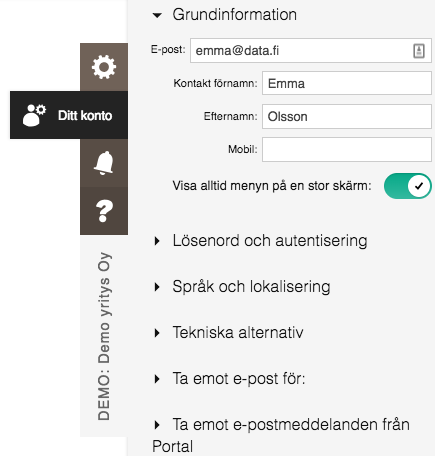Screen dimensions: 435x456
Task: Select the Ditt konto menu item
Action: [69, 115]
